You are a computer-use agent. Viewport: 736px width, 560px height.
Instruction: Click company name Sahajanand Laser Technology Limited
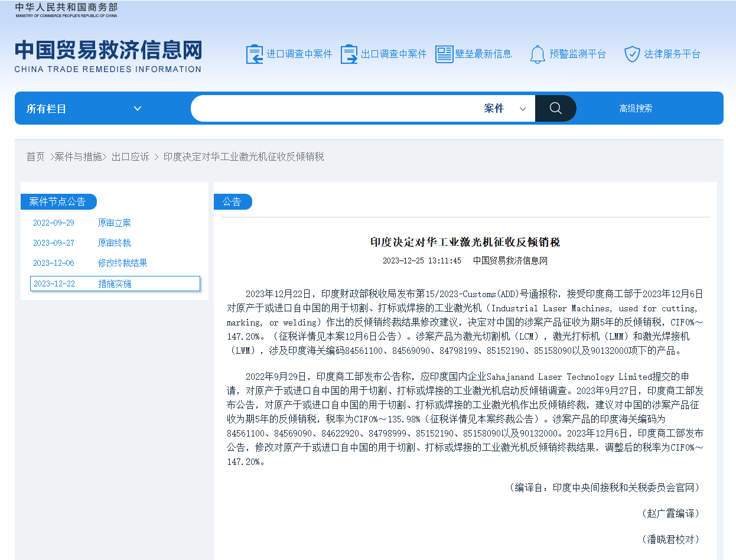(x=569, y=376)
